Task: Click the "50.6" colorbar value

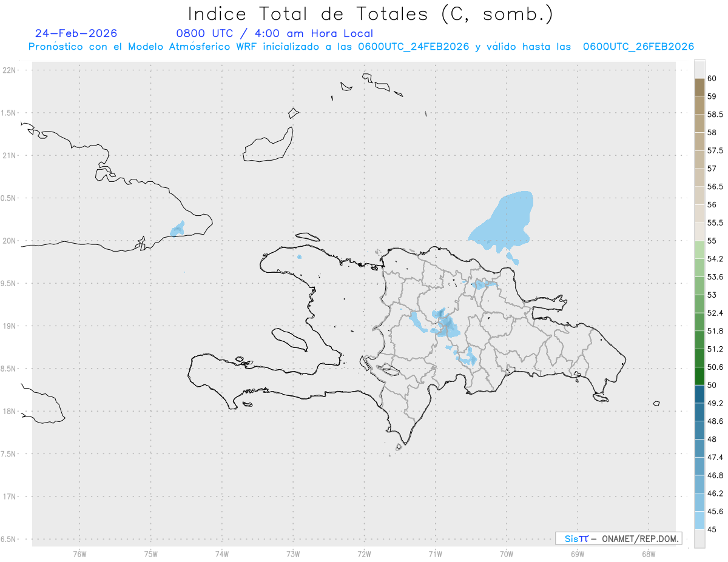Action: [715, 367]
